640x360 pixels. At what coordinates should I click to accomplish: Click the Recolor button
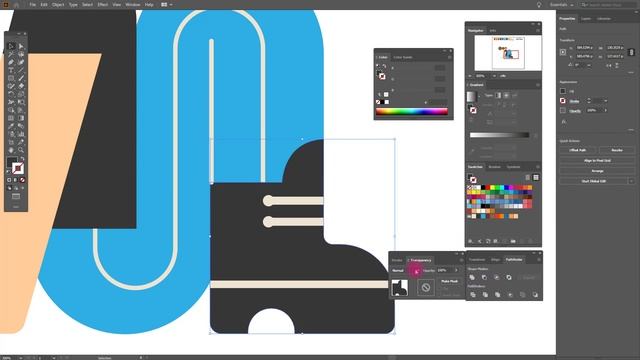(617, 150)
